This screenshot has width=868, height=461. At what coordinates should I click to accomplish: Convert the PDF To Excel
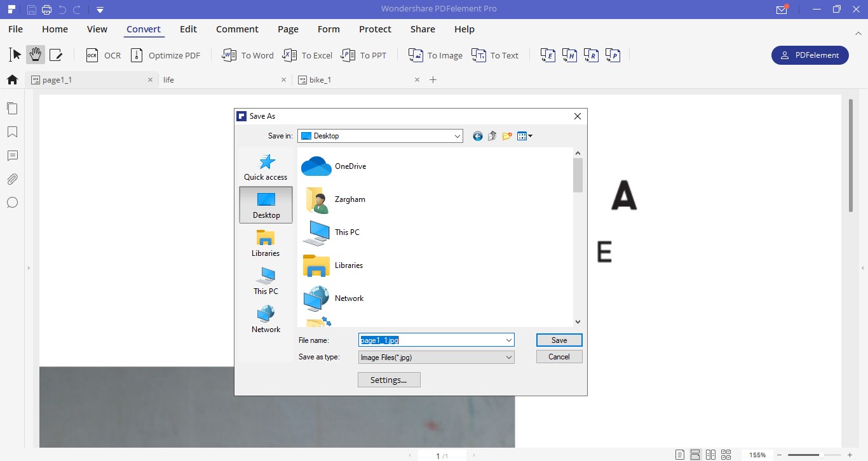[308, 55]
